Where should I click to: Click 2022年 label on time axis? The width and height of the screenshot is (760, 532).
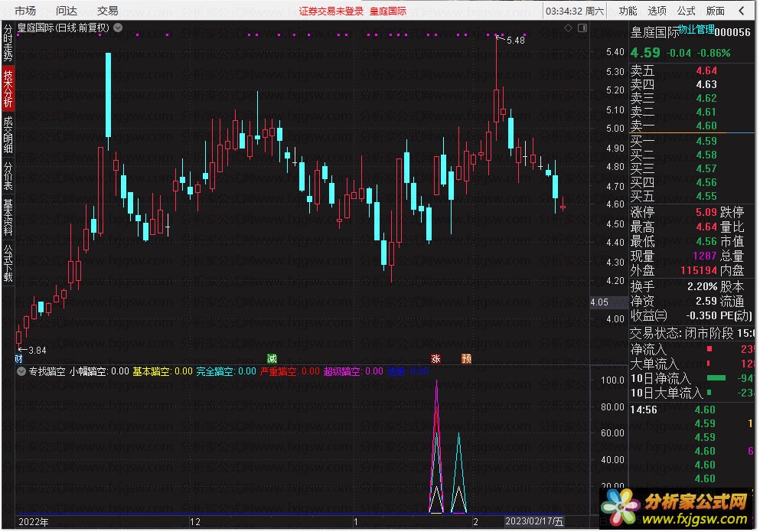33,522
